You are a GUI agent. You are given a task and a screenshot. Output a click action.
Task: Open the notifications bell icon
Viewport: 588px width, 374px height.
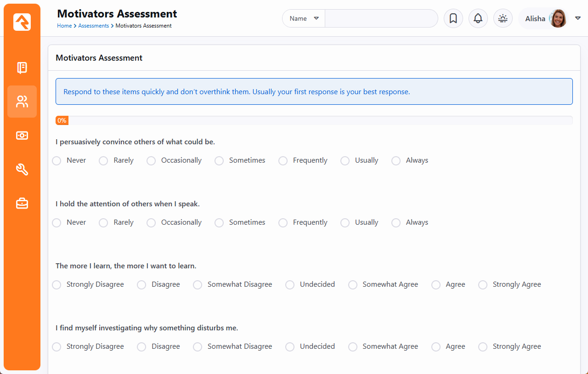[478, 18]
